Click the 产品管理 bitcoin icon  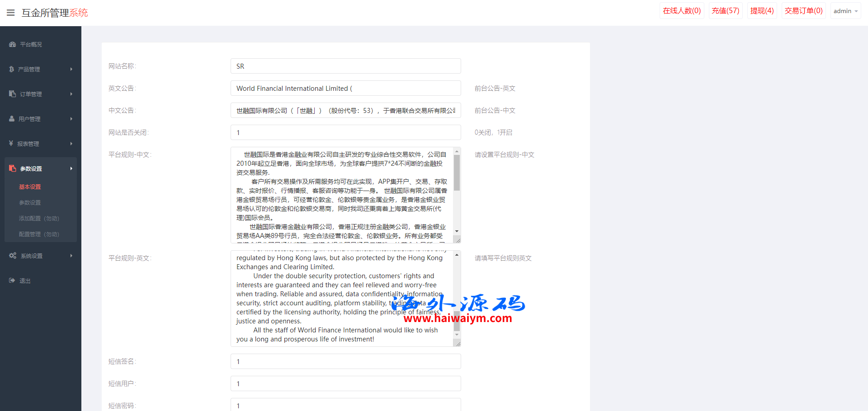click(12, 69)
